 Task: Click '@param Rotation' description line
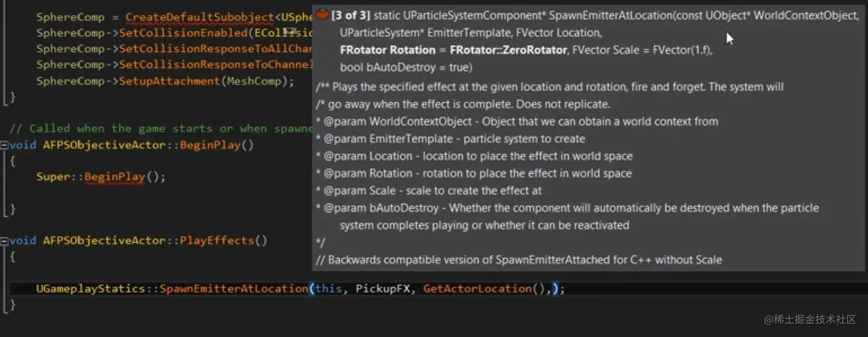474,173
